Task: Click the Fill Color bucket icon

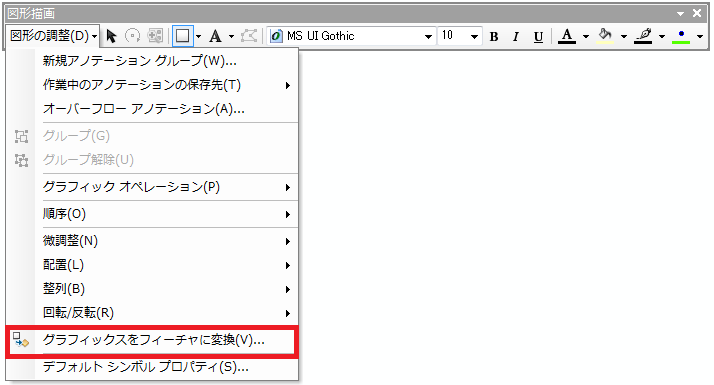Action: [x=605, y=36]
